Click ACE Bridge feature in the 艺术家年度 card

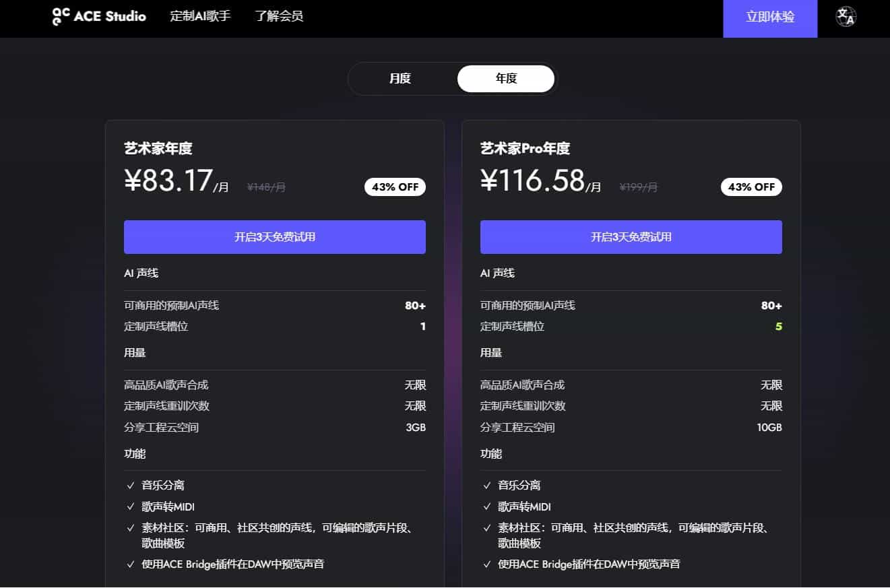pyautogui.click(x=233, y=564)
